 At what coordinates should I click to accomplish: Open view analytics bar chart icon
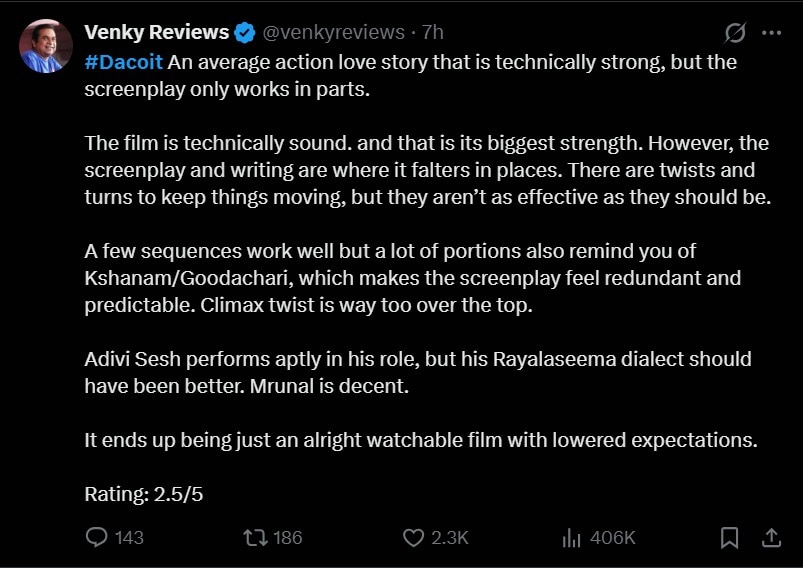[x=572, y=538]
